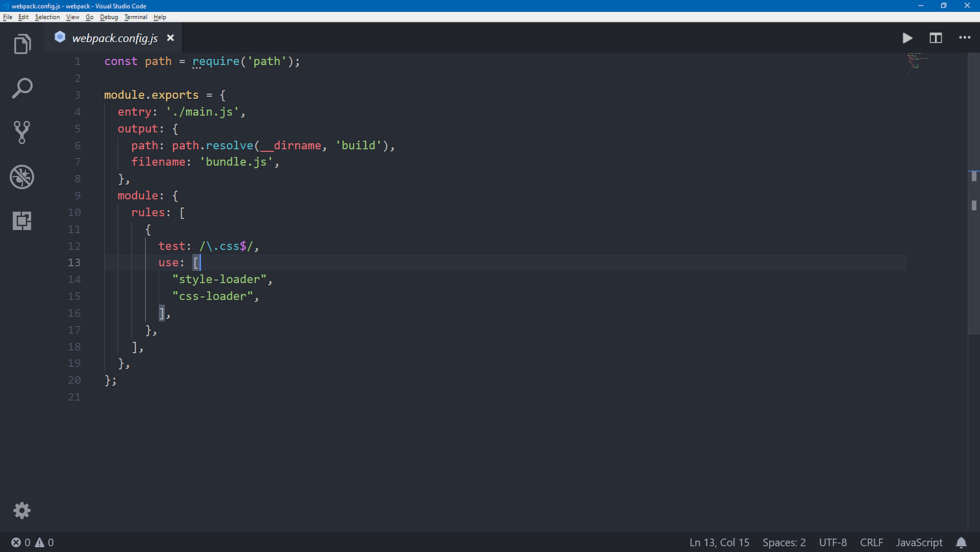
Task: Select the JavaScript language mode
Action: [x=918, y=542]
